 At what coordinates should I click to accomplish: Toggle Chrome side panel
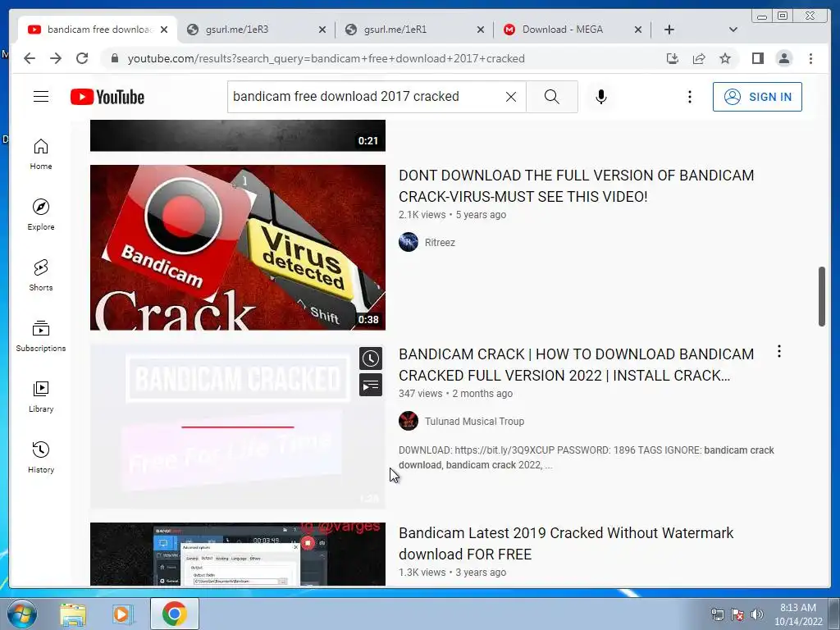[757, 58]
